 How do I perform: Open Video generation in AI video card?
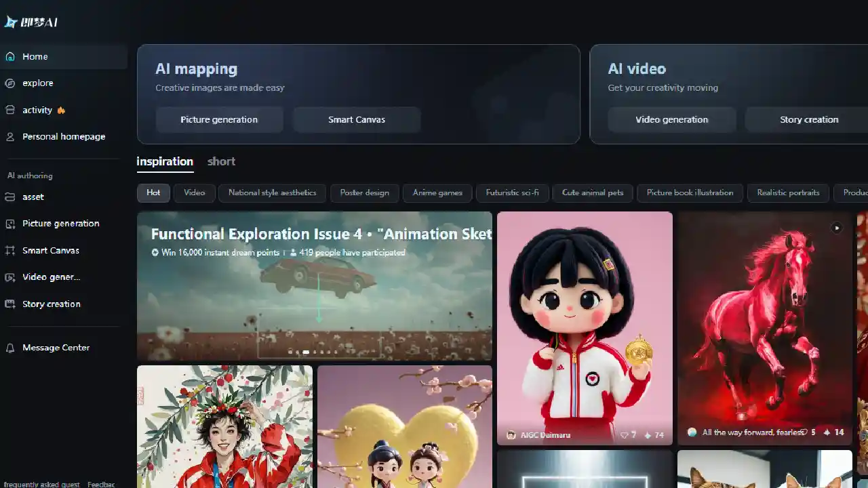coord(671,120)
